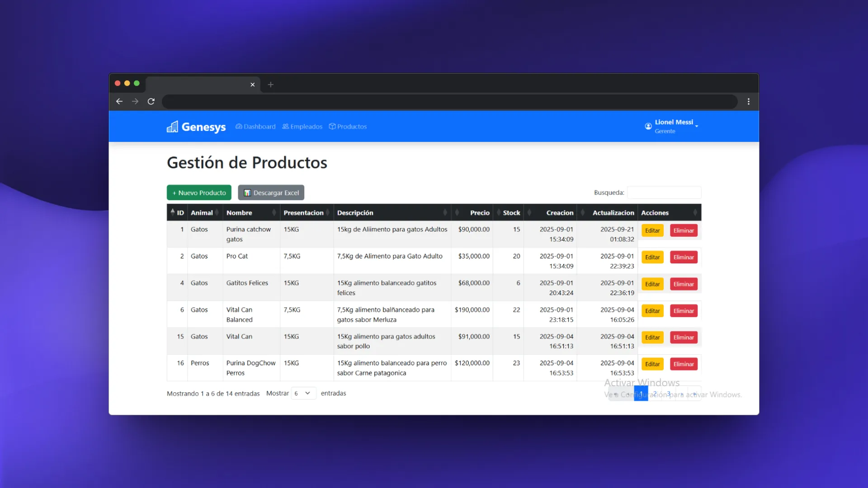This screenshot has width=868, height=488.
Task: Open the Mostrar entries count dropdown
Action: coord(303,394)
